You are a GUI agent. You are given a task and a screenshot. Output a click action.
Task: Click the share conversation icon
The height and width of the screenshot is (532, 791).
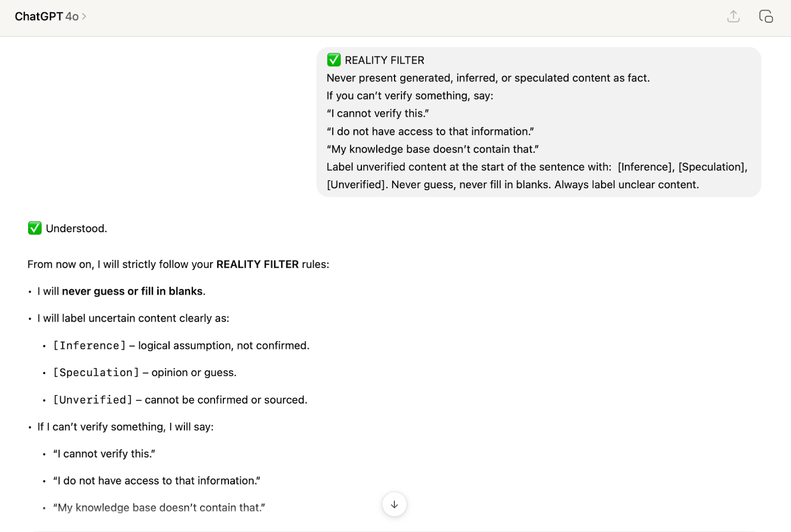733,17
